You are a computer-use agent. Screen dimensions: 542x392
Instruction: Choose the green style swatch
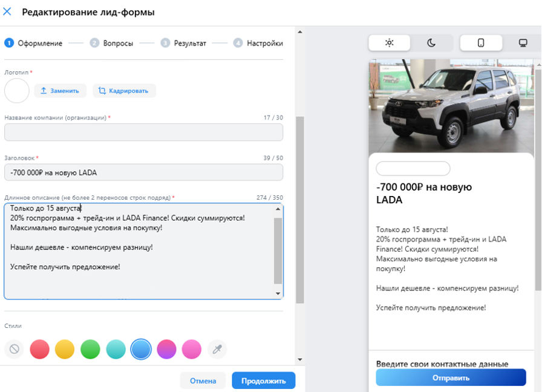(90, 349)
